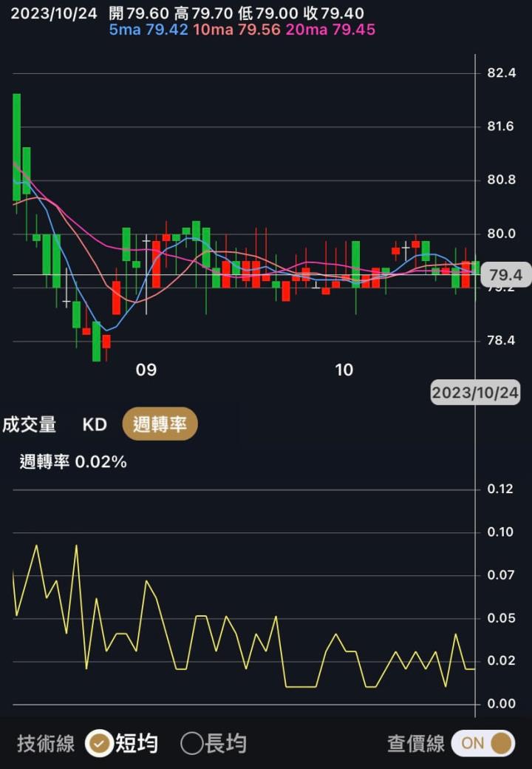Click the 80.0 price axis label

point(501,234)
